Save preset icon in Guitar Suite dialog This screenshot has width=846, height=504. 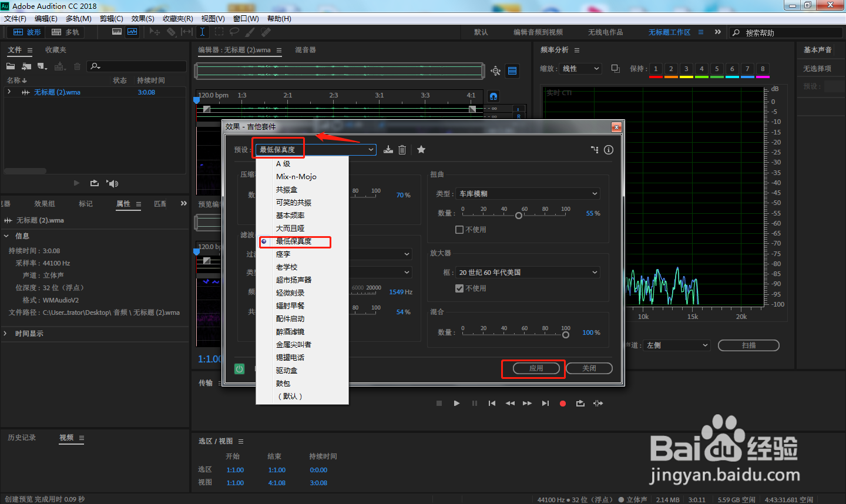[x=388, y=150]
